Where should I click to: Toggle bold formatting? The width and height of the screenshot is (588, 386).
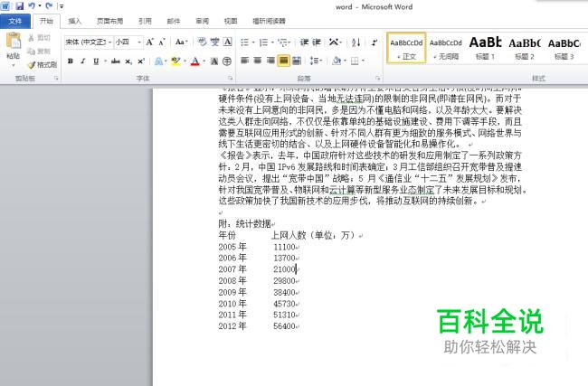tap(70, 61)
